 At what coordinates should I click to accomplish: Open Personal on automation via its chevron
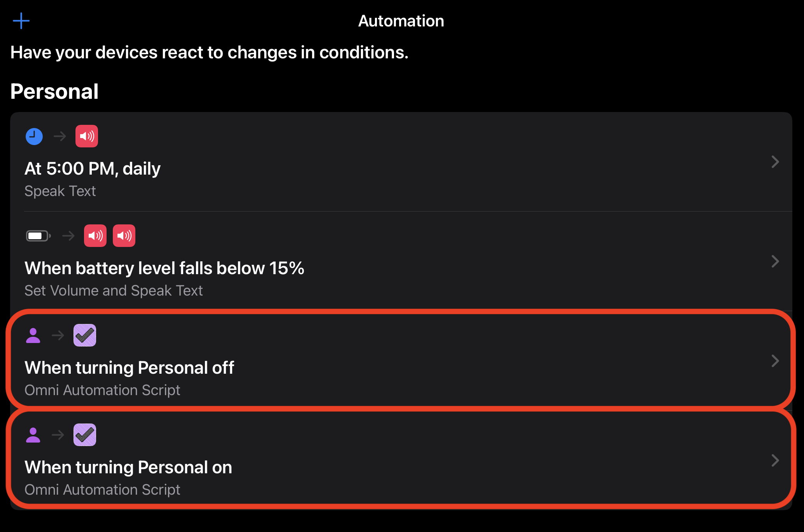775,460
